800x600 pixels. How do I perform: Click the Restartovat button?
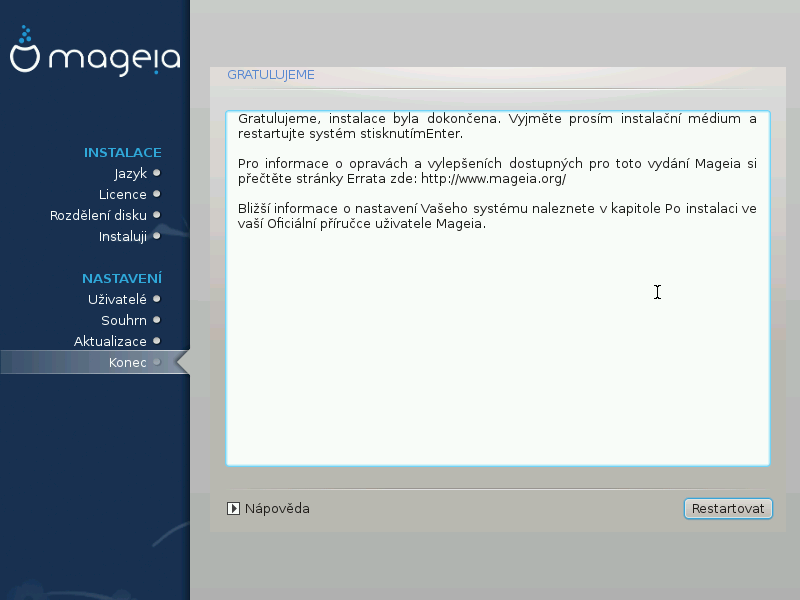[x=728, y=509]
